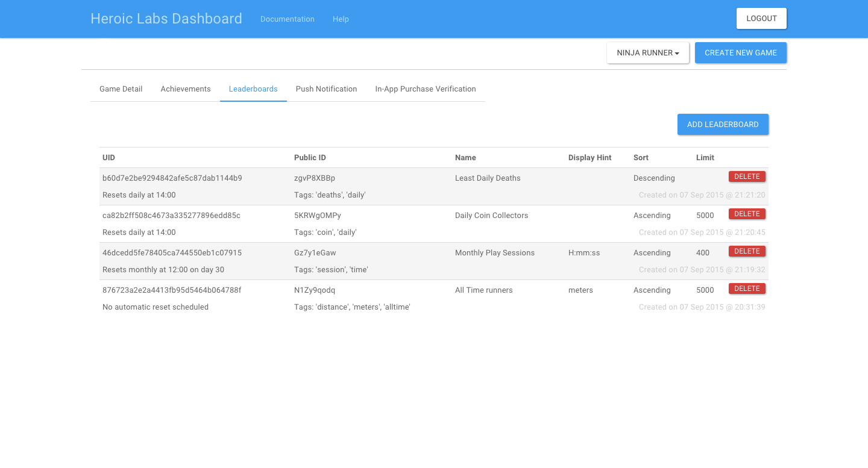Click created timestamp ending 21:19:32
Viewport: 868px width, 468px height.
click(702, 270)
